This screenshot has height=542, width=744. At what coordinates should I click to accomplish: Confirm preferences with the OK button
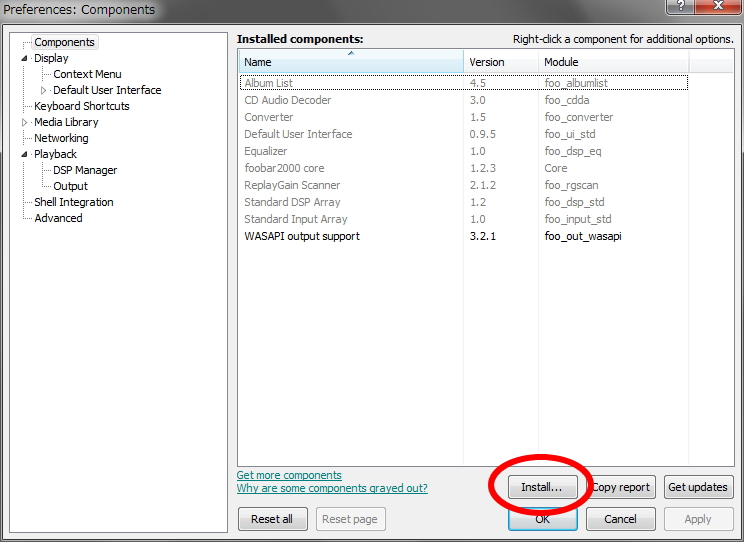(x=542, y=519)
